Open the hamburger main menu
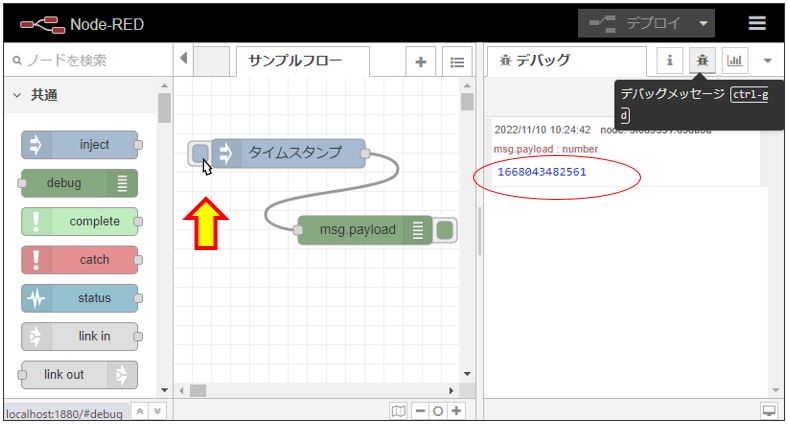 (758, 23)
